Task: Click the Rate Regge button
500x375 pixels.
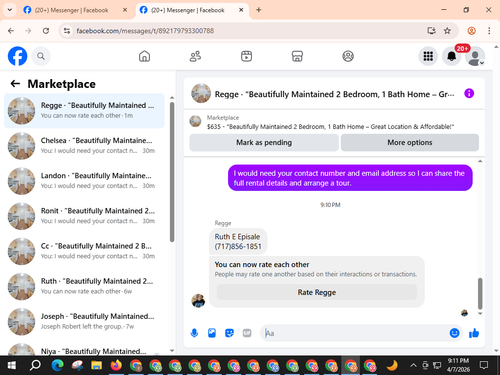Action: (317, 292)
